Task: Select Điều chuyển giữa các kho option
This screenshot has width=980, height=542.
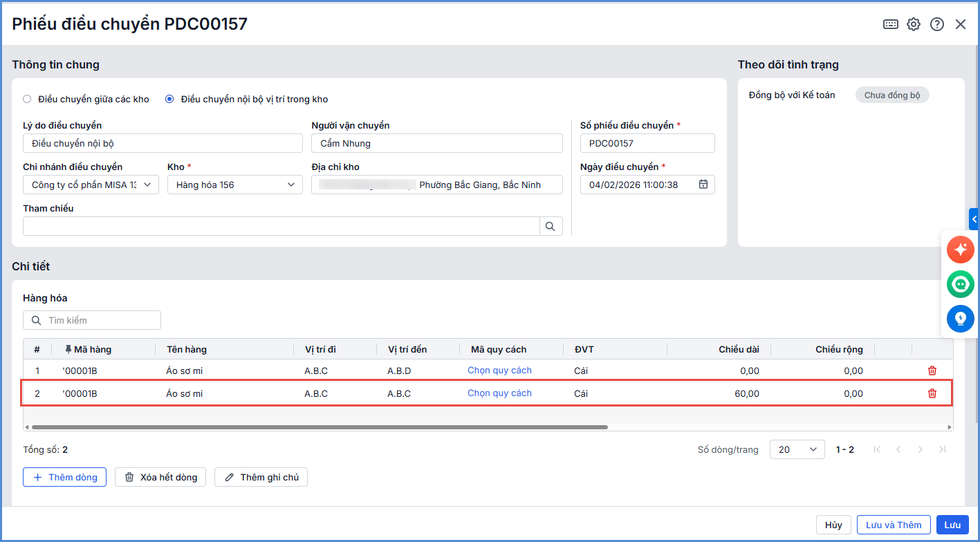Action: click(x=27, y=99)
